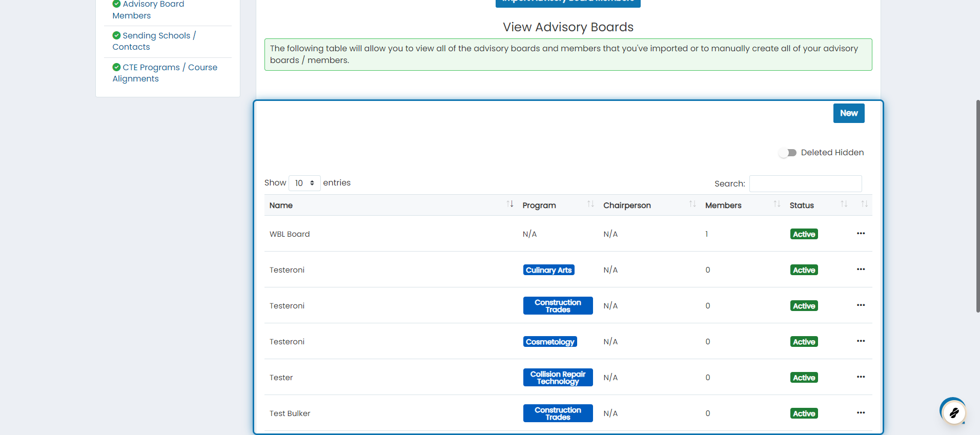Screen dimensions: 980x435
Task: Click the View Advisory Boards heading
Action: point(568,27)
